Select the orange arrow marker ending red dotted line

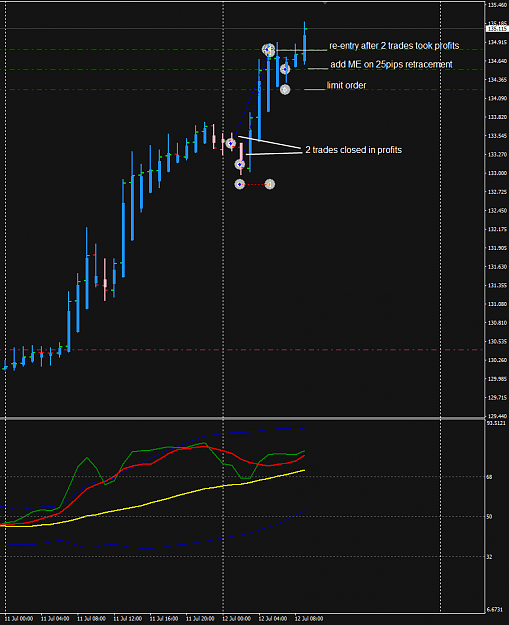click(270, 184)
